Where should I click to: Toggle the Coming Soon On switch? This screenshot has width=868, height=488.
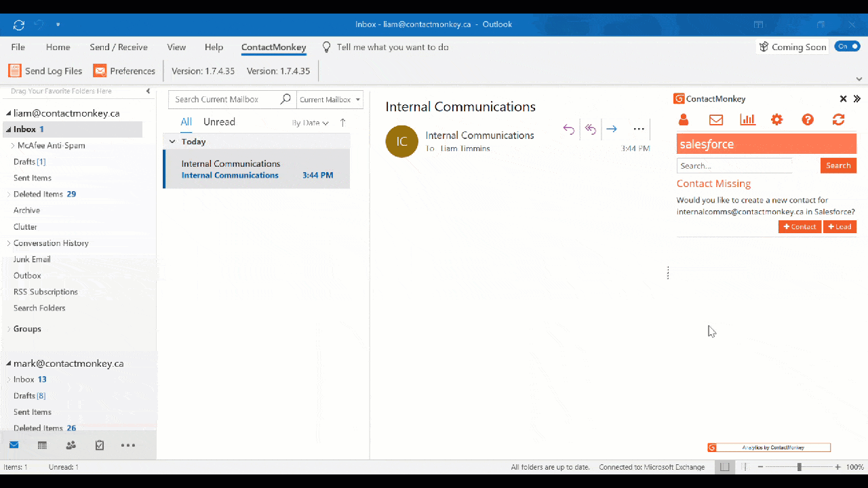(x=847, y=46)
